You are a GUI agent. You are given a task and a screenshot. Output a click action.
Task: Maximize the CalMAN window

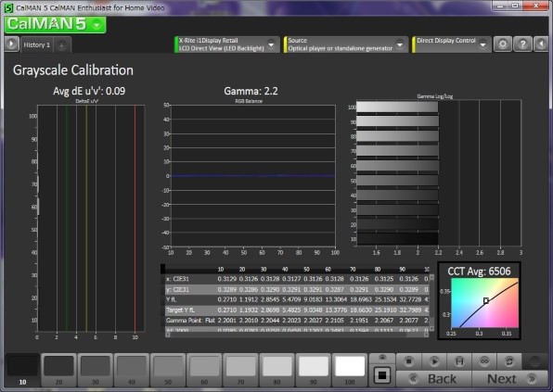tap(515, 6)
